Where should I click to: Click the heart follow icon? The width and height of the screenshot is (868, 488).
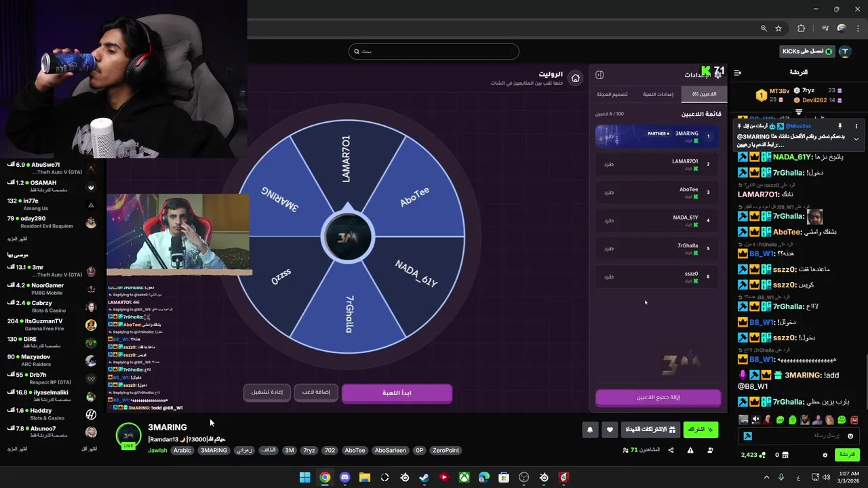point(610,430)
